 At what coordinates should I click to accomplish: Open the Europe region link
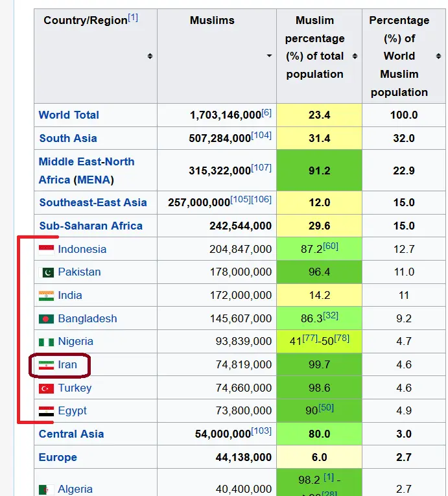pyautogui.click(x=58, y=457)
